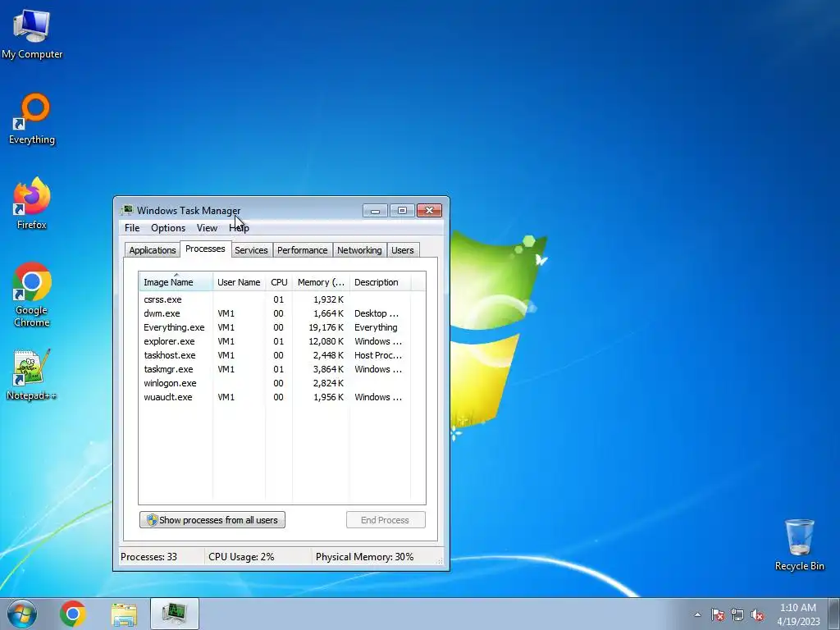The image size is (840, 630).
Task: Click the Task Manager title bar icon
Action: (x=127, y=210)
